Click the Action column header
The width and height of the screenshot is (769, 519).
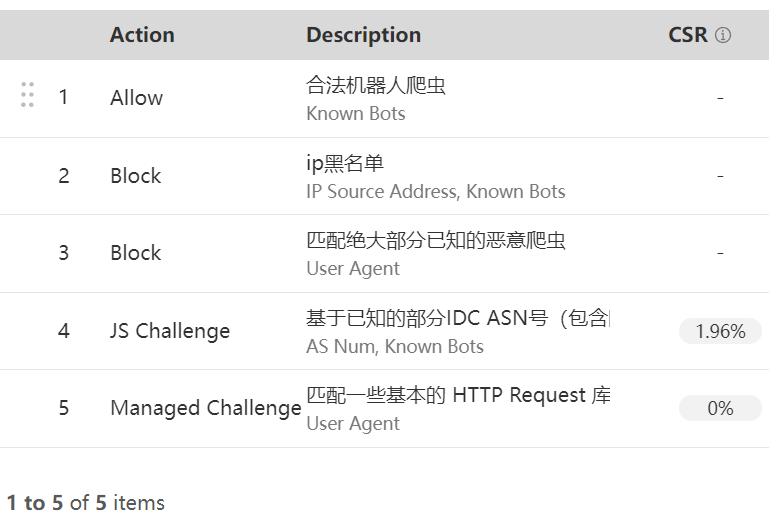(x=142, y=35)
